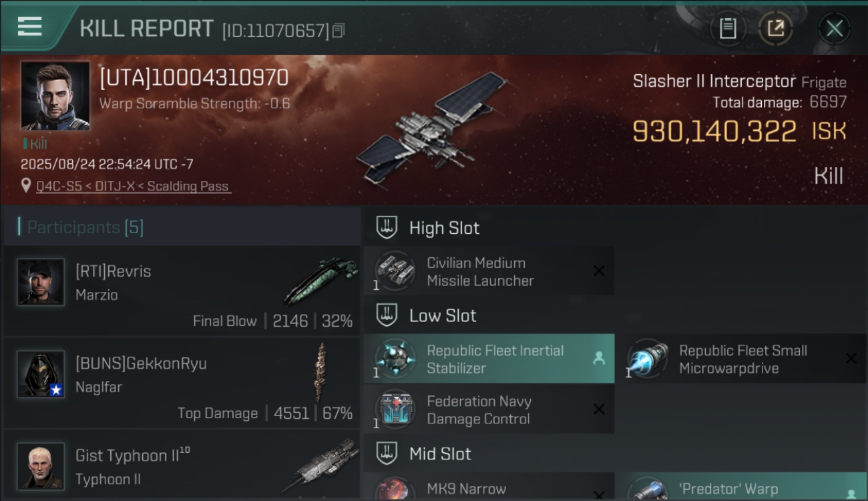Toggle X mark on Republic Fleet Microwarpdrive
This screenshot has width=868, height=501.
[851, 359]
